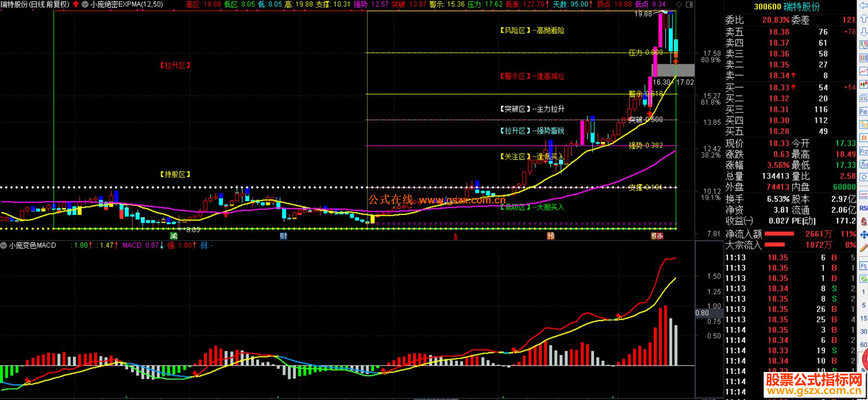Click the circle-in-square icon in sidebar
Screen dimensions: 868x400
[x=863, y=177]
